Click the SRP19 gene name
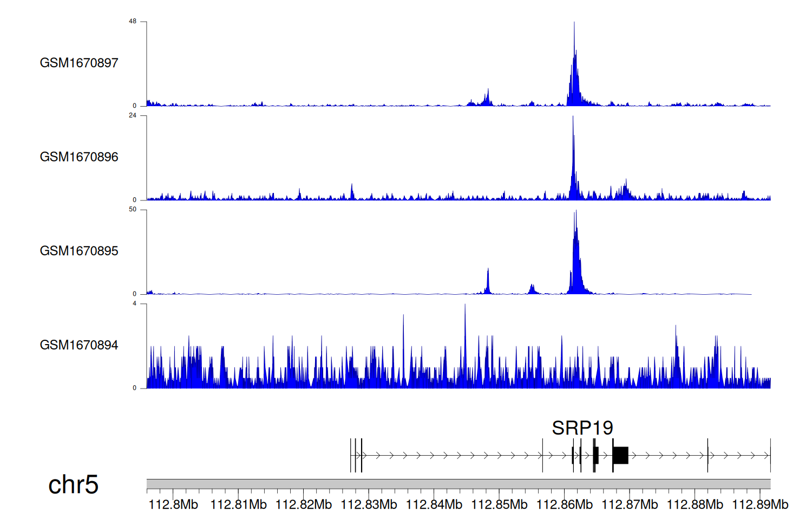The image size is (812, 531). pos(582,428)
